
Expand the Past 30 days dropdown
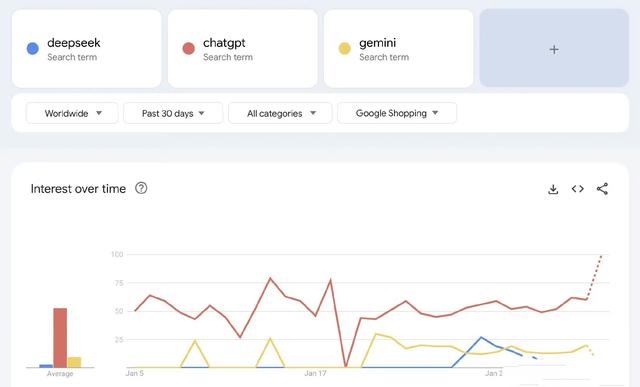173,113
